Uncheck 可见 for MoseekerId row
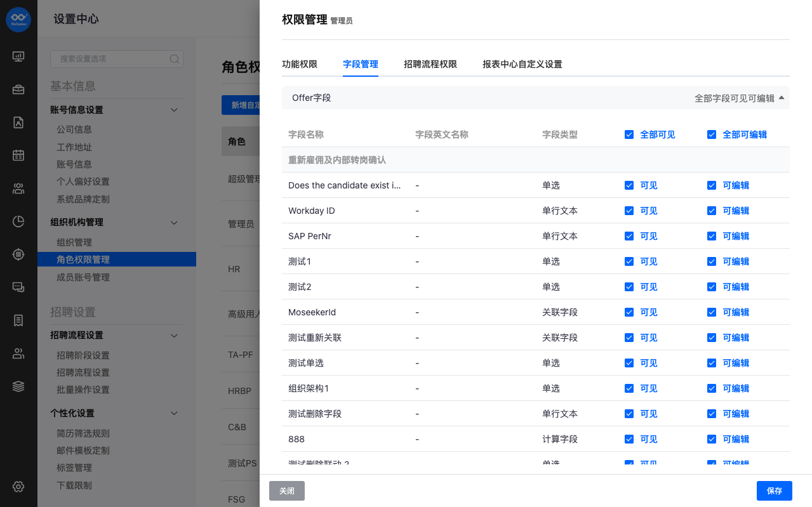The width and height of the screenshot is (812, 507). (629, 312)
